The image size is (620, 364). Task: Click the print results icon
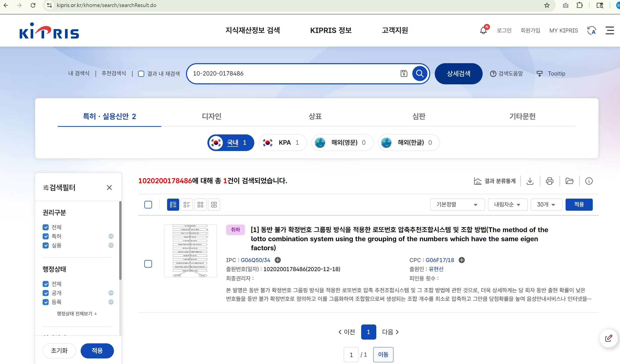coord(550,181)
